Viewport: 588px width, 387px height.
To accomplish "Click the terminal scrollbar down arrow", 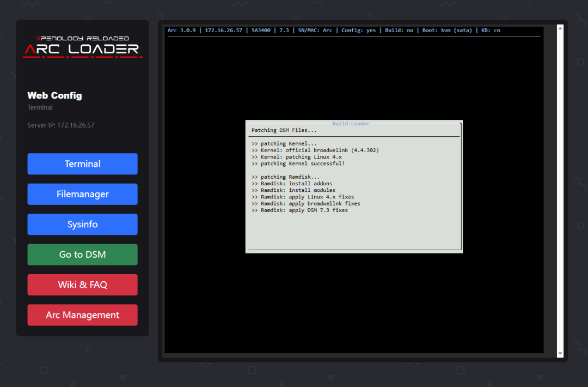I will (x=560, y=354).
